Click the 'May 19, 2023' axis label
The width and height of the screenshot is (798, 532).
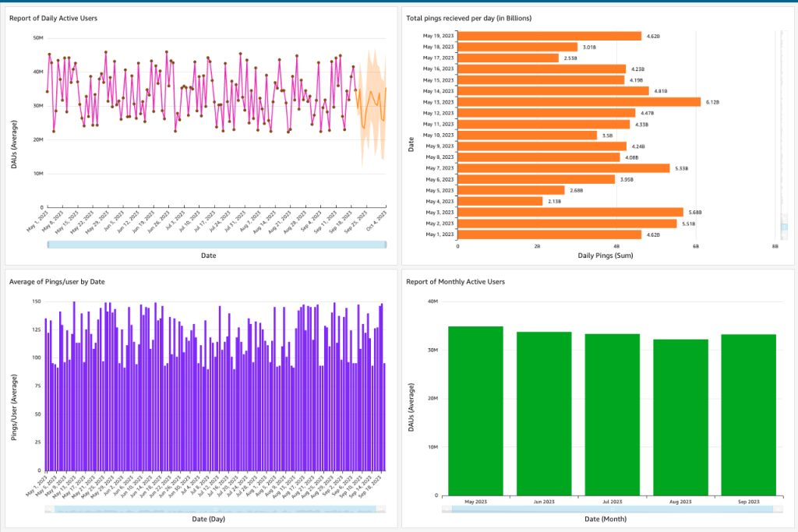point(438,36)
